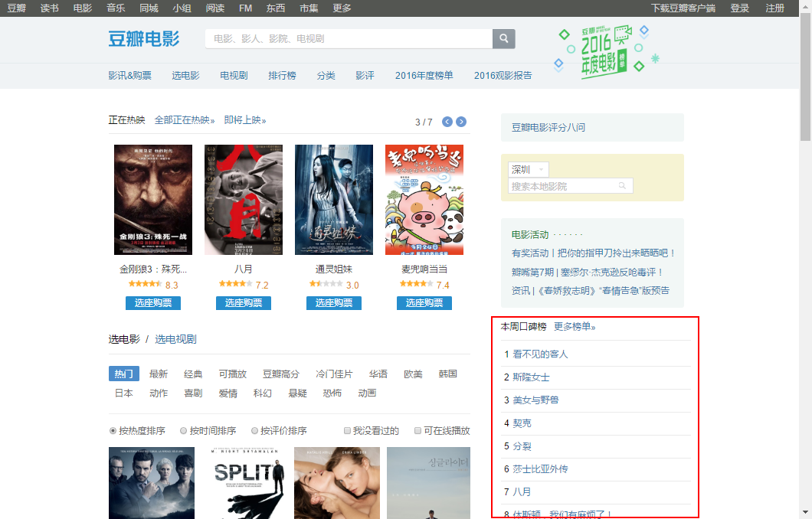Open 市集 in the top bar
The height and width of the screenshot is (519, 812).
pos(309,8)
